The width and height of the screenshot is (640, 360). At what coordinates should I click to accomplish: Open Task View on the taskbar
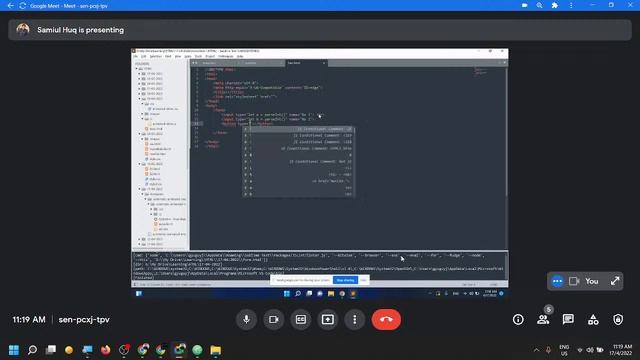pos(51,350)
